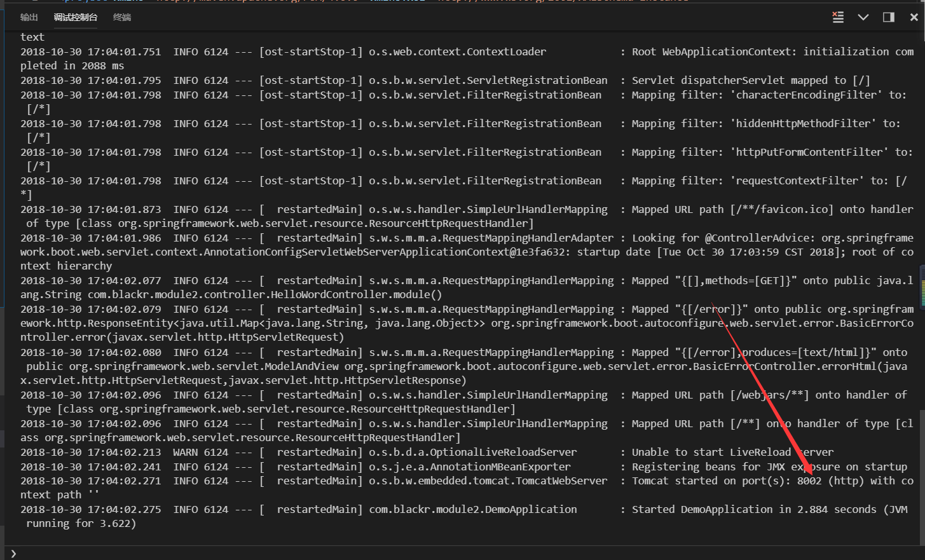Clear the debug console output
925x560 pixels.
coord(838,17)
